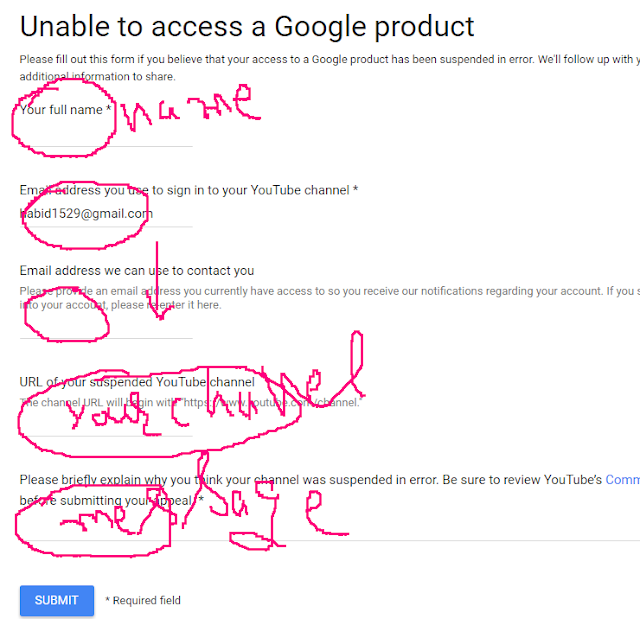Click the contact email address input field

pos(105,327)
